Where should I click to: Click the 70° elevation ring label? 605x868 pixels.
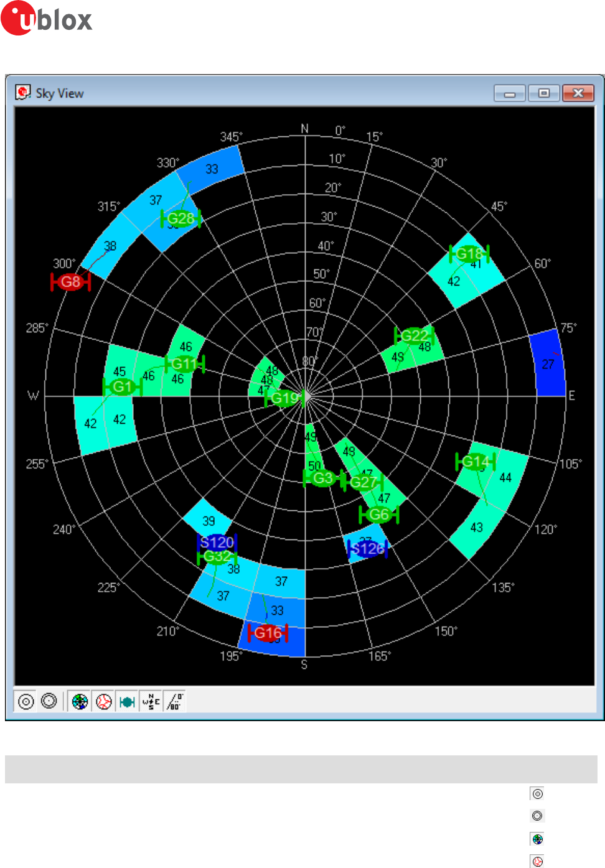coord(314,332)
